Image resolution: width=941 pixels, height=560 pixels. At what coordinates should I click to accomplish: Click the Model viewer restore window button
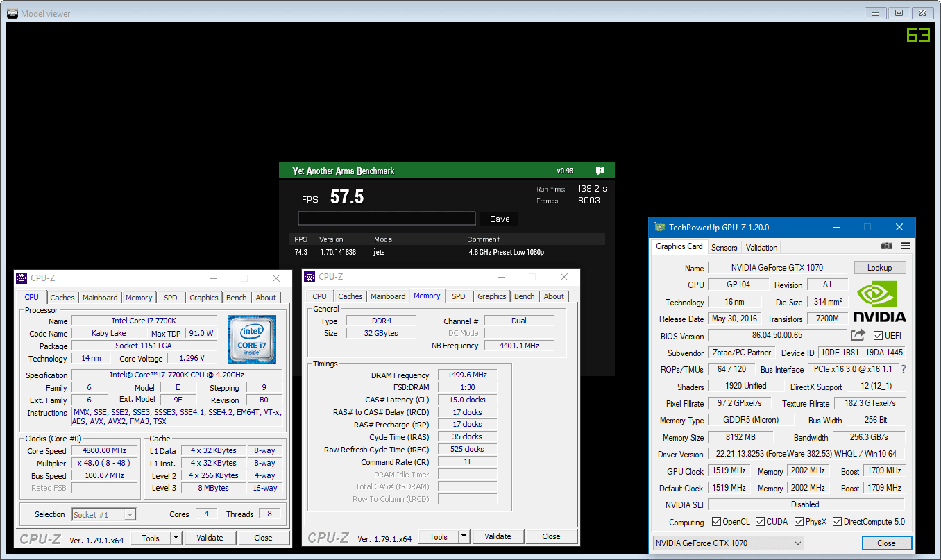899,12
